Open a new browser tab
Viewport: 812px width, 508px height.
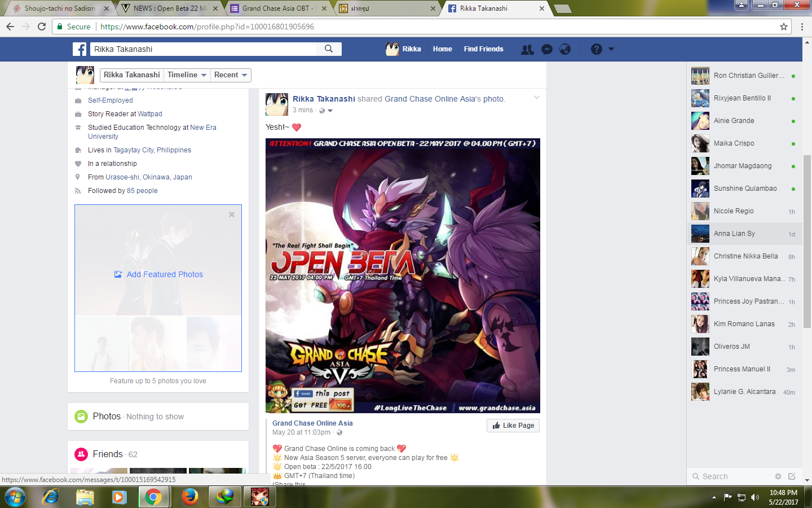click(562, 8)
